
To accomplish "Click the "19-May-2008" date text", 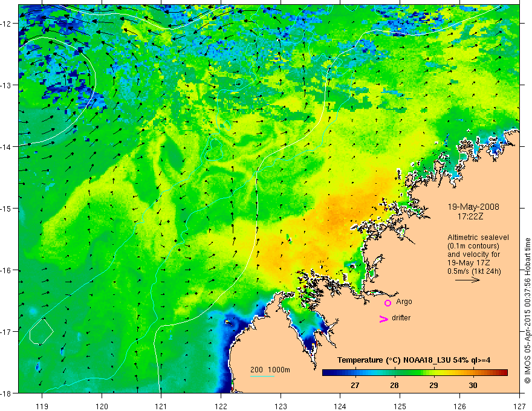I will coord(473,207).
